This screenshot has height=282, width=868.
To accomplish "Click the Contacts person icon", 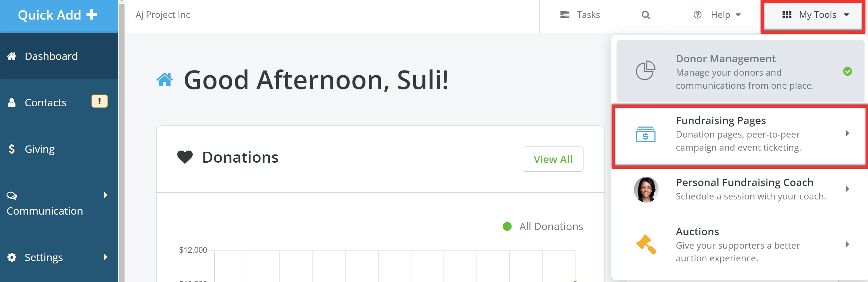I will [12, 102].
